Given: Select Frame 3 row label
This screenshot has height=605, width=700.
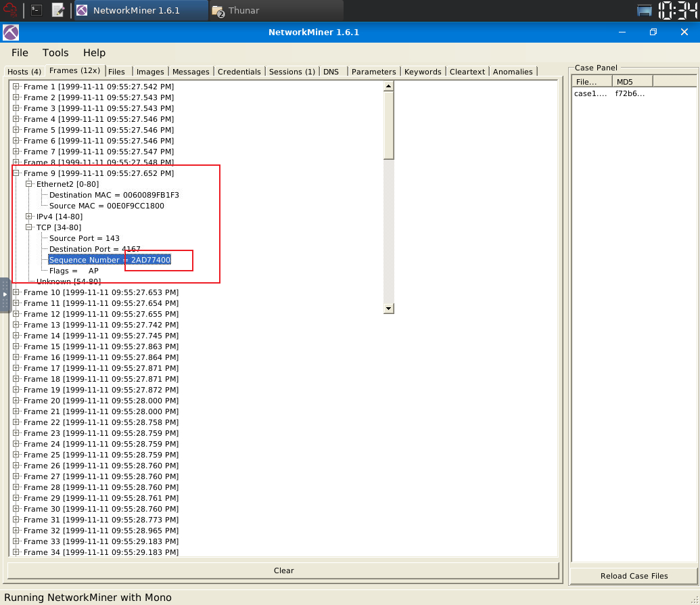Looking at the screenshot, I should tap(99, 108).
